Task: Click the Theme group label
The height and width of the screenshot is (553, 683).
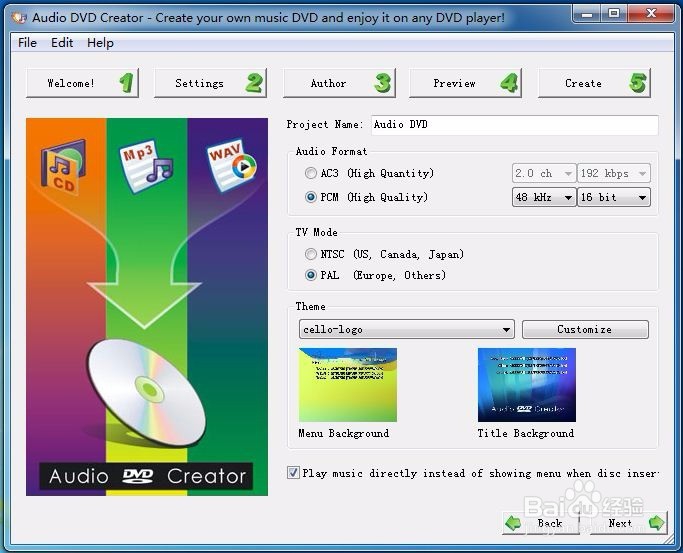Action: (x=311, y=307)
